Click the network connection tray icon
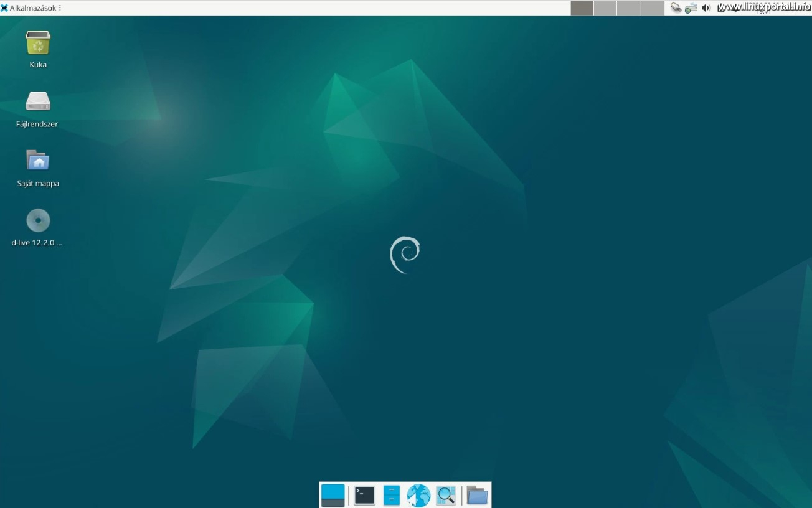Screen dimensions: 812x508 pyautogui.click(x=676, y=8)
